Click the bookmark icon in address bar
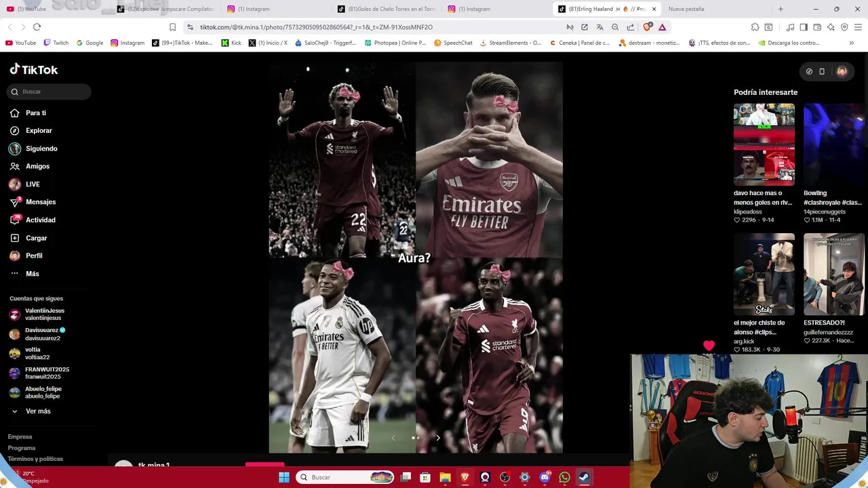Screen dimensions: 868x488 click(172, 27)
